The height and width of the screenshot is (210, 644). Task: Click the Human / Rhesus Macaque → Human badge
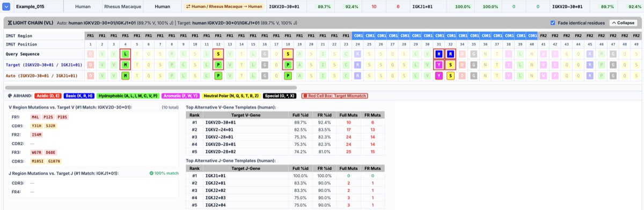point(224,6)
